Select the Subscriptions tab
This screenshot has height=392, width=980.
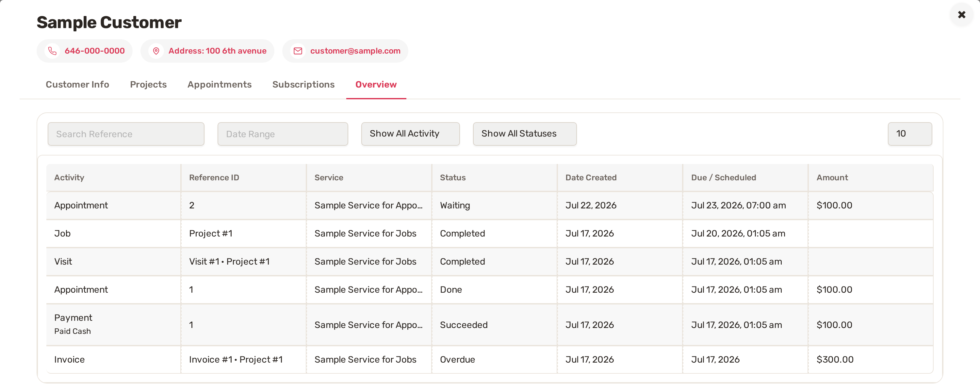point(303,85)
